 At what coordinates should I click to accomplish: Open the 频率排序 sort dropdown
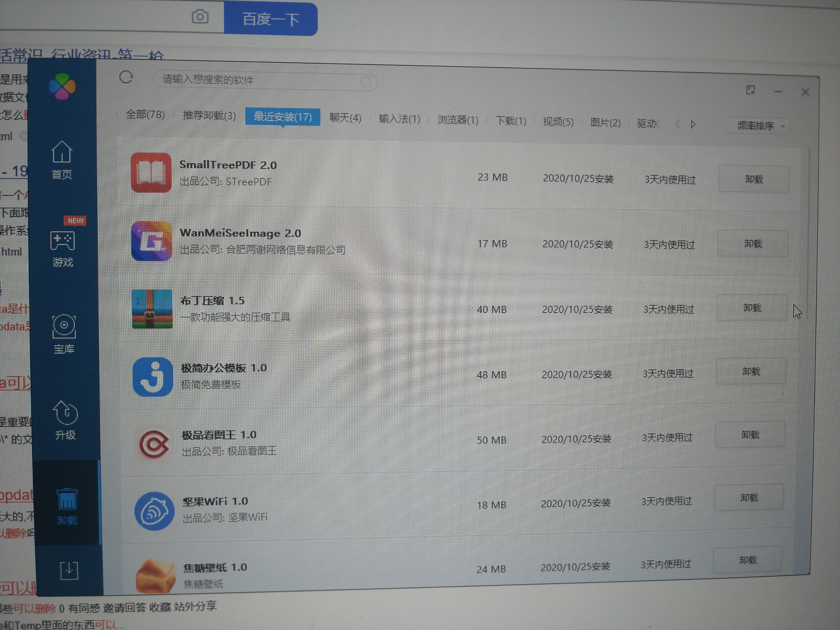[x=758, y=126]
